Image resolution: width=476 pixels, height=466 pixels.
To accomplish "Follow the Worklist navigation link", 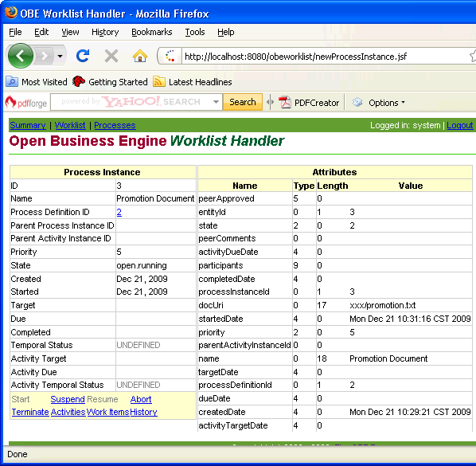I will pos(70,125).
